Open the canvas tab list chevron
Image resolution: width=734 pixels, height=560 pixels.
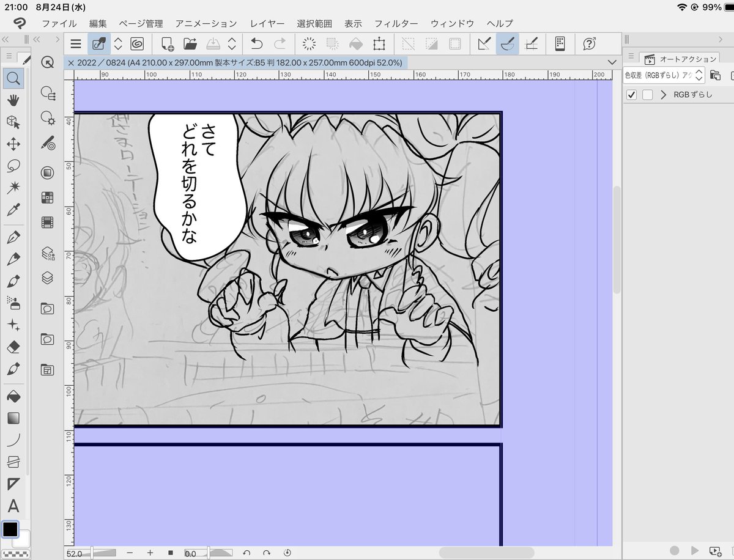pos(612,62)
